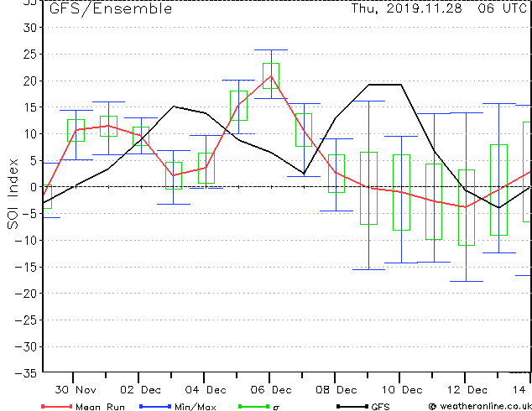532x411 pixels.
Task: Click the green sigma box at 06 Dec
Action: [x=271, y=75]
